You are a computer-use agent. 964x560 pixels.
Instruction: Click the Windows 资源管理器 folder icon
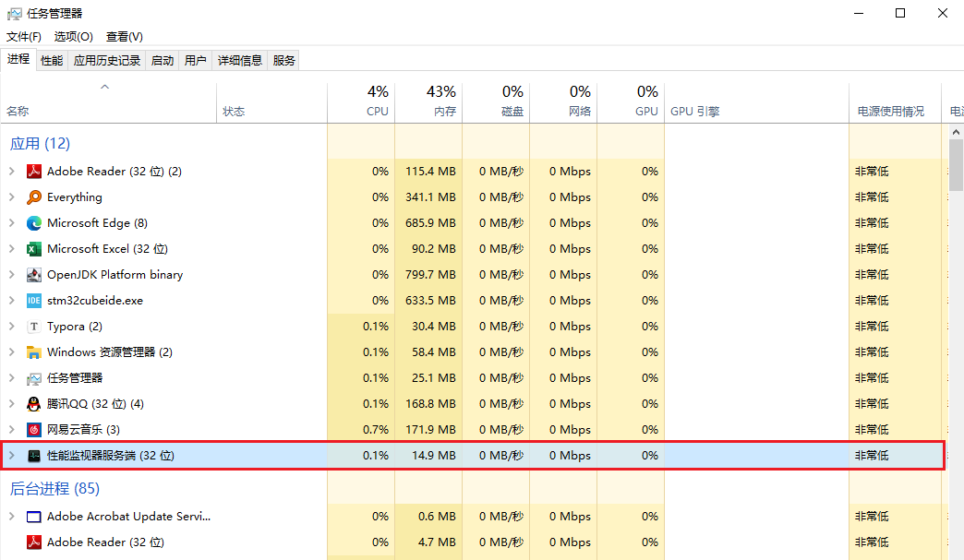(x=34, y=351)
